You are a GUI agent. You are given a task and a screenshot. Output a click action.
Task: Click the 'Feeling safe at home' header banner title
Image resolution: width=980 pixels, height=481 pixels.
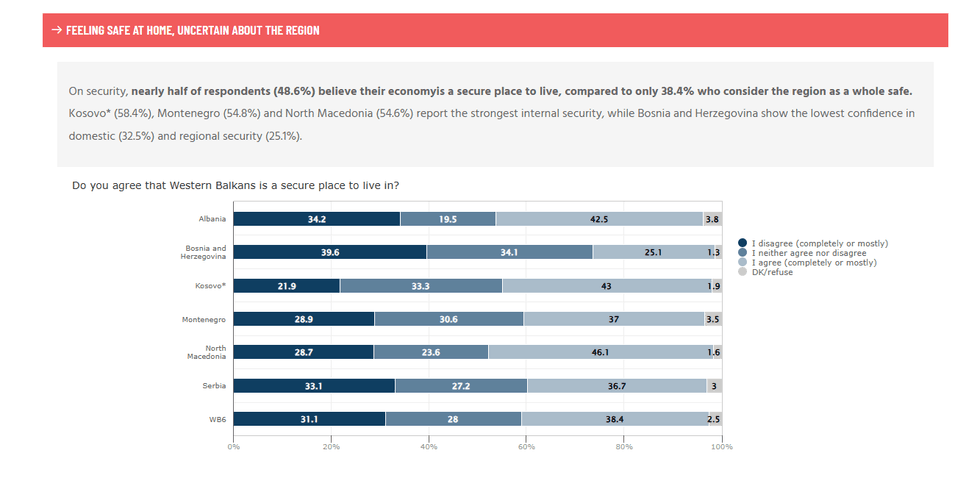(193, 30)
